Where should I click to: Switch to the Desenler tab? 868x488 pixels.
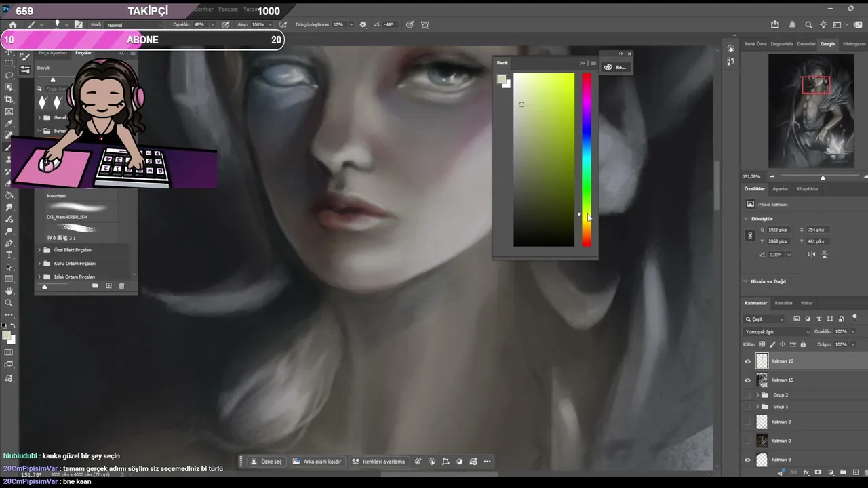coord(806,44)
